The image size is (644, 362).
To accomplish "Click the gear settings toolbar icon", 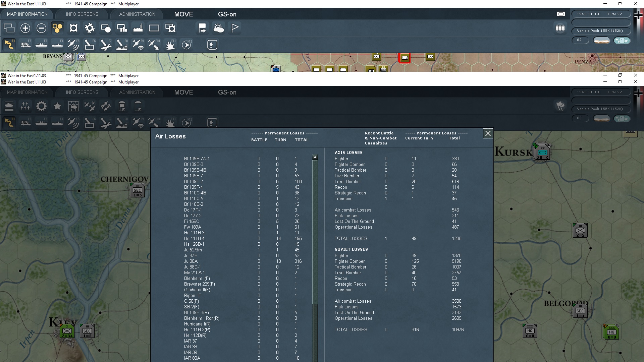I will [90, 28].
